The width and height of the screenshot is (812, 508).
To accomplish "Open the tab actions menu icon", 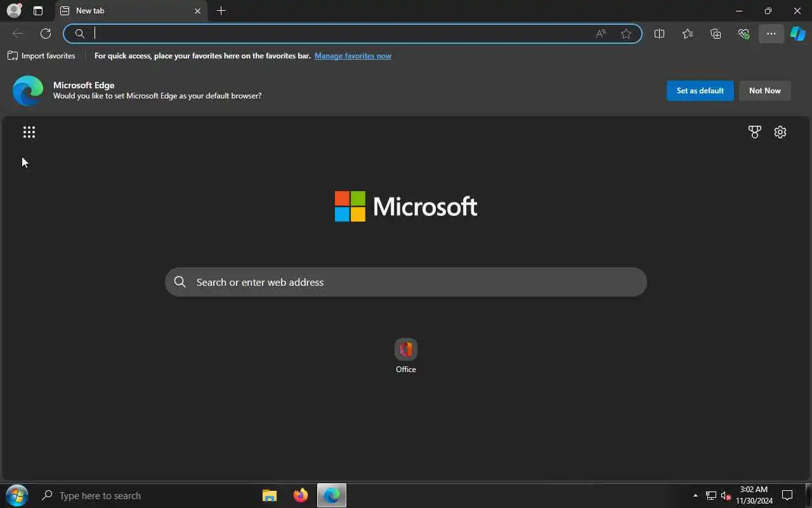I will click(38, 11).
